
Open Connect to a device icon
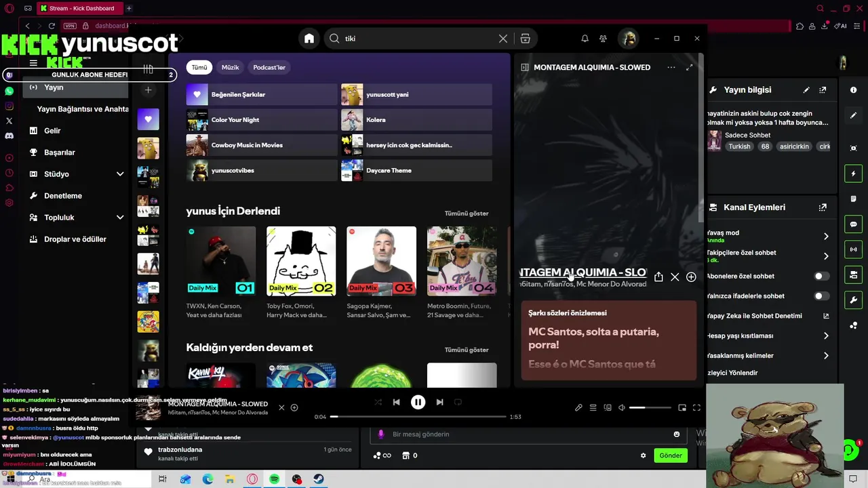click(x=608, y=407)
